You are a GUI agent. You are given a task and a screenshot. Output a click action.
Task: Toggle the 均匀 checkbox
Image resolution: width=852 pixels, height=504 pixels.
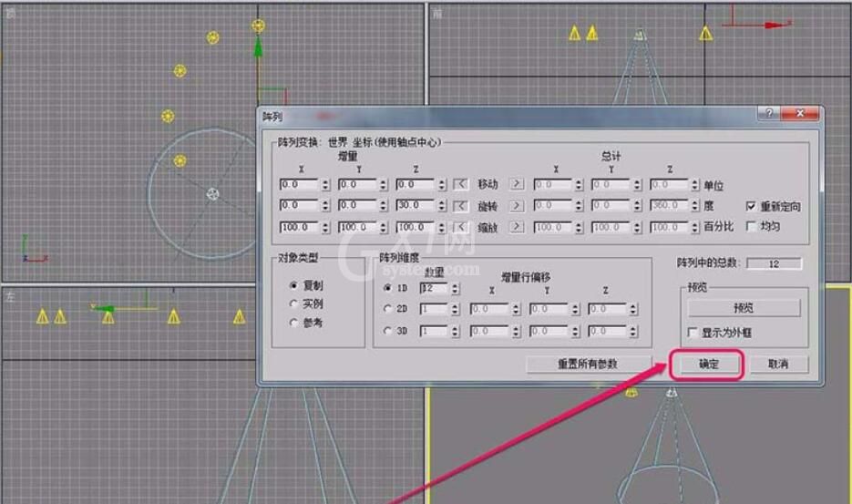coord(751,226)
